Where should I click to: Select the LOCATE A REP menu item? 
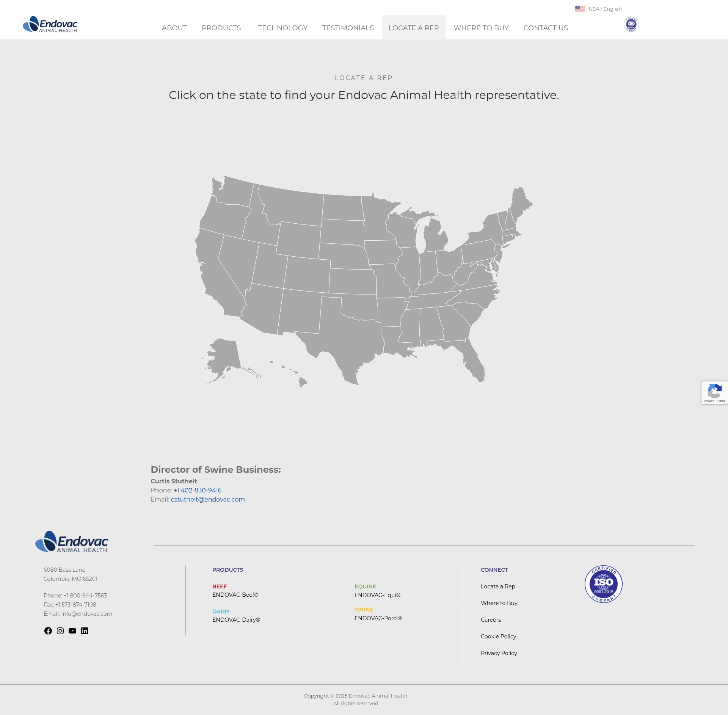pyautogui.click(x=414, y=28)
